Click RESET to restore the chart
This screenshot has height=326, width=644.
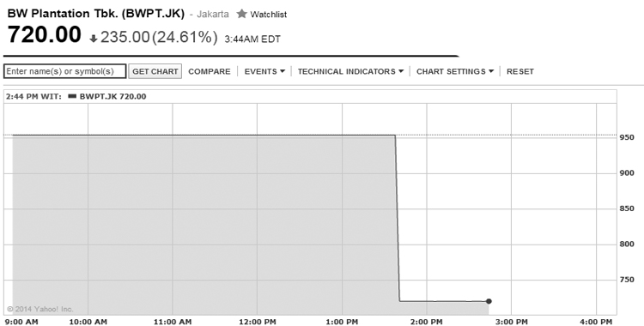coord(520,71)
